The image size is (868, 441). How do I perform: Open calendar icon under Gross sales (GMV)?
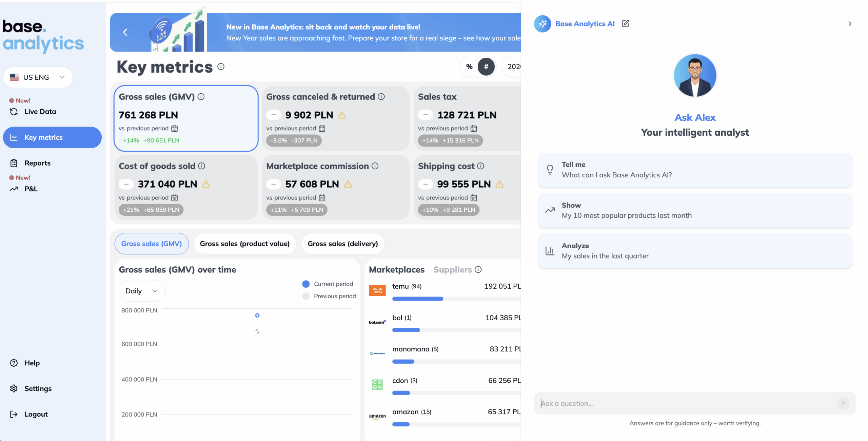pos(175,128)
